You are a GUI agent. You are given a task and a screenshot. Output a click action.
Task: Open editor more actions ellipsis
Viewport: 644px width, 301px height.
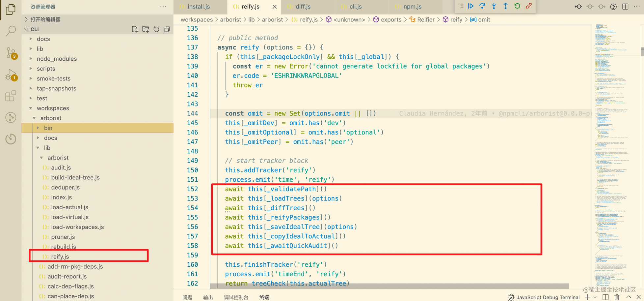[x=637, y=7]
